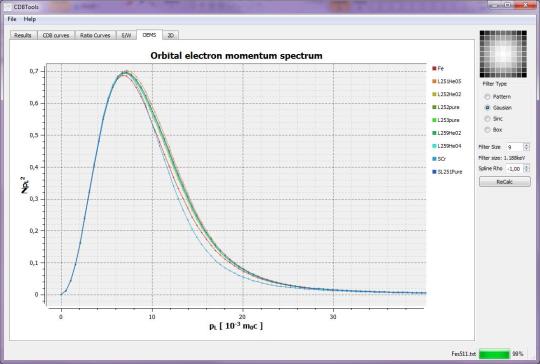Click the Filter size keV readout
The width and height of the screenshot is (540, 364).
pos(502,158)
